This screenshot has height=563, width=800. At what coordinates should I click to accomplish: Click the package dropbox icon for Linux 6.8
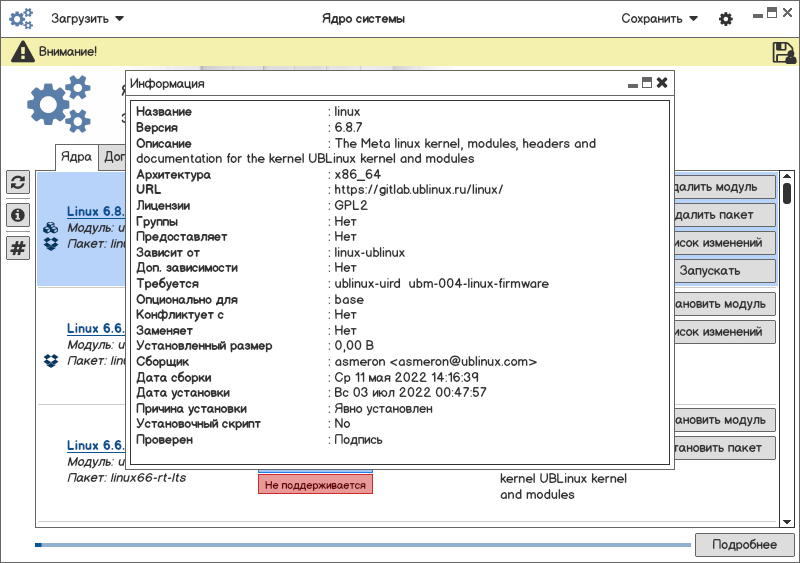tap(51, 243)
